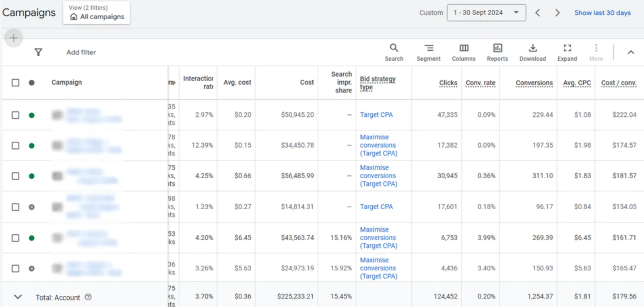Select the campaign costing $24,973.19
The width and height of the screenshot is (644, 307).
pyautogui.click(x=15, y=268)
